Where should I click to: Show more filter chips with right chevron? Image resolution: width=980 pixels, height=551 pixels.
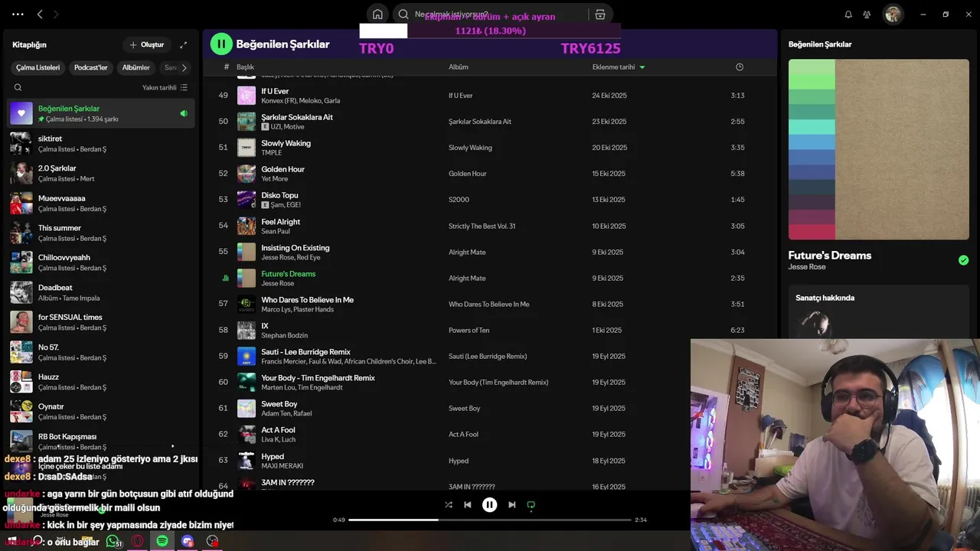click(184, 67)
